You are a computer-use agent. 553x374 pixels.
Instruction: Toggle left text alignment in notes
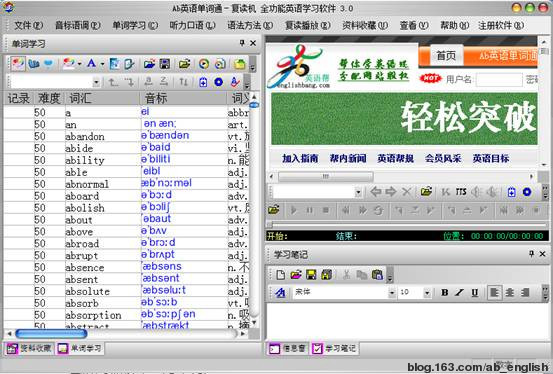494,292
